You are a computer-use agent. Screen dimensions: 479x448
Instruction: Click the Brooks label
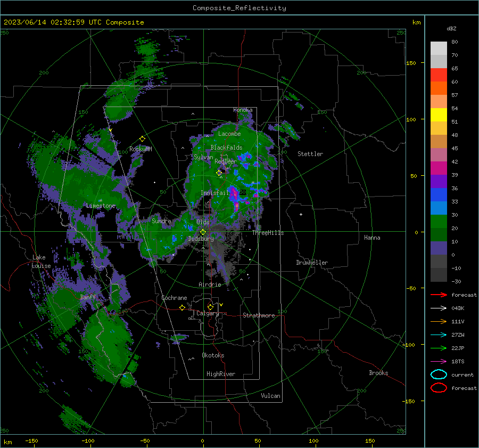[378, 373]
